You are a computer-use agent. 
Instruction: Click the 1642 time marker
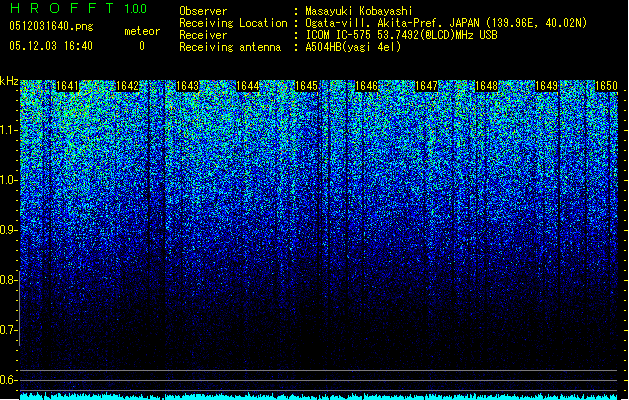[x=127, y=86]
